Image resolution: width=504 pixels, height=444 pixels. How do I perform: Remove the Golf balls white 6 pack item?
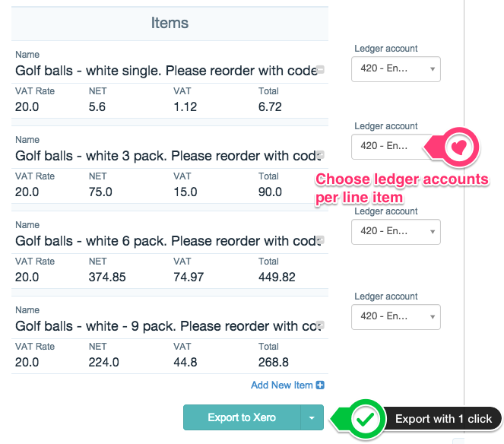[x=320, y=239]
